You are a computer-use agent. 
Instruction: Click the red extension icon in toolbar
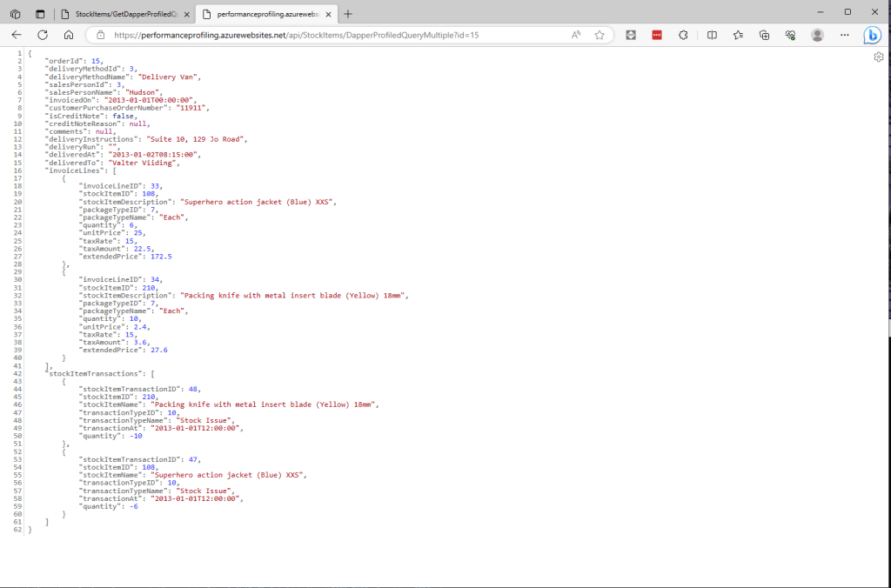tap(657, 35)
